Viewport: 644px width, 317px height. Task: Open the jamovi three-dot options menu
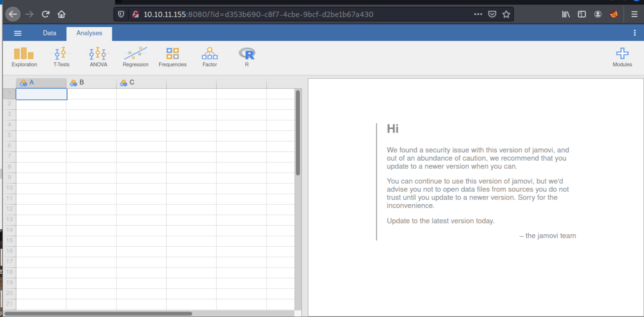(x=635, y=33)
